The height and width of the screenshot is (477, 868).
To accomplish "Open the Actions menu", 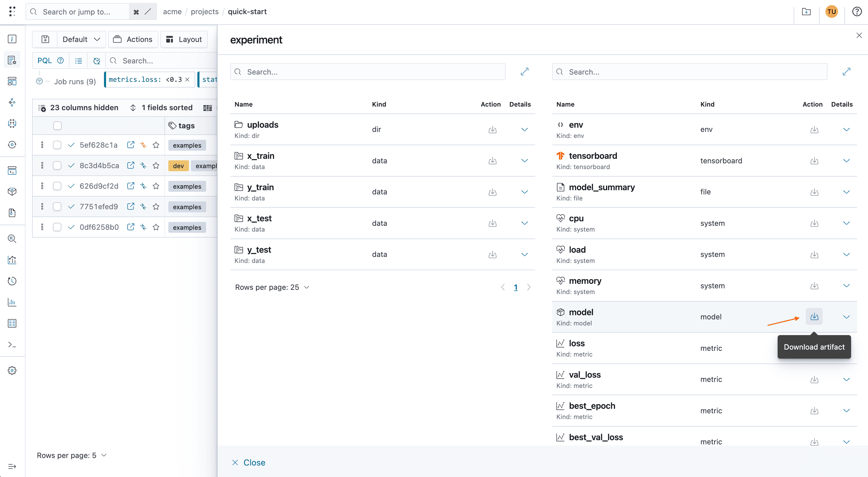I will click(x=133, y=39).
